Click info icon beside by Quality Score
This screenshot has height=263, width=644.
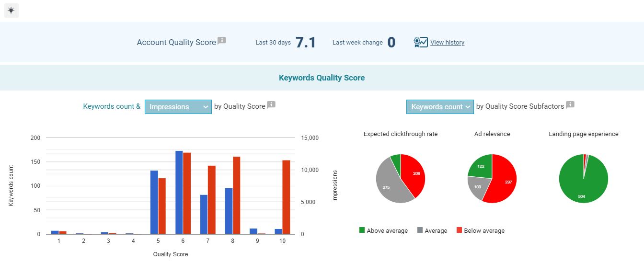point(271,105)
